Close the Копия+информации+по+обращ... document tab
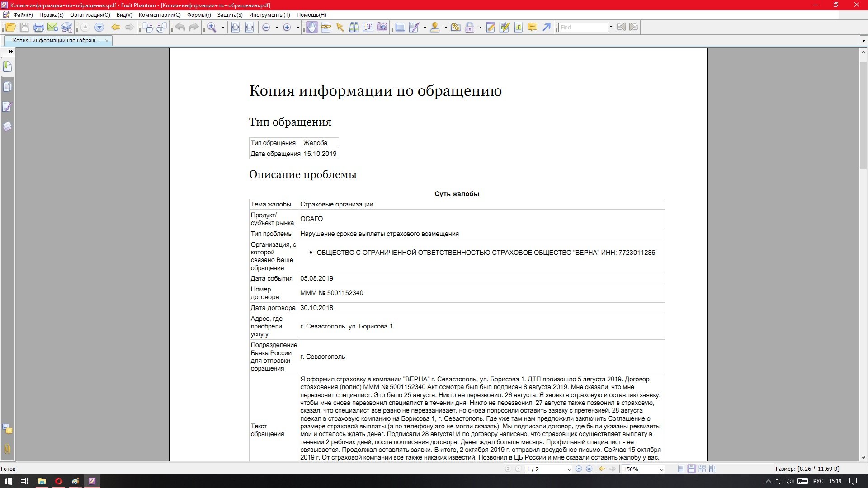868x488 pixels. point(107,41)
